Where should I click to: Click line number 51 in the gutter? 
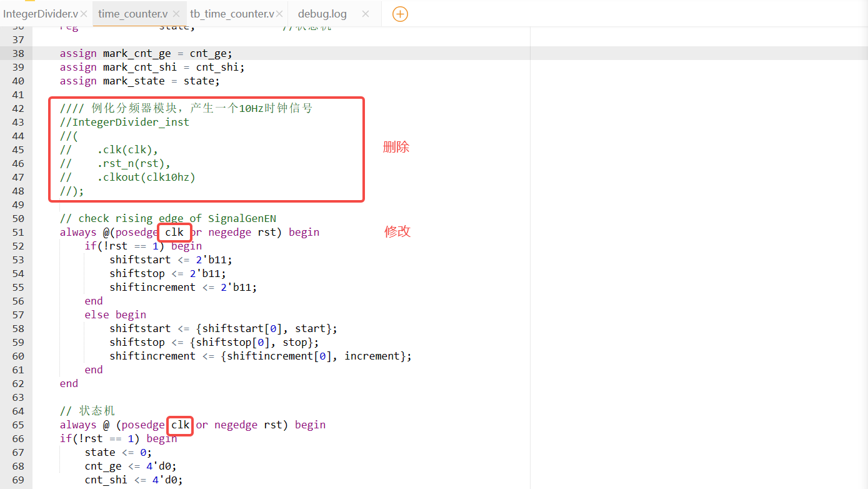(x=18, y=232)
